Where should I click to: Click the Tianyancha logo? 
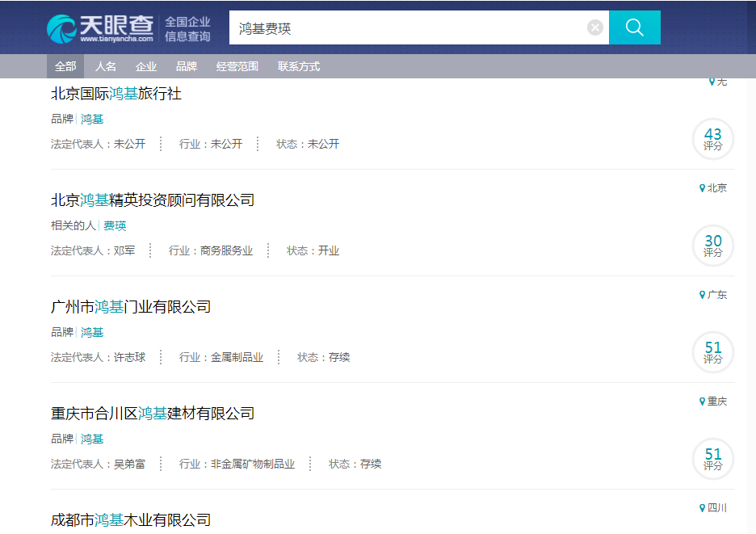(99, 28)
